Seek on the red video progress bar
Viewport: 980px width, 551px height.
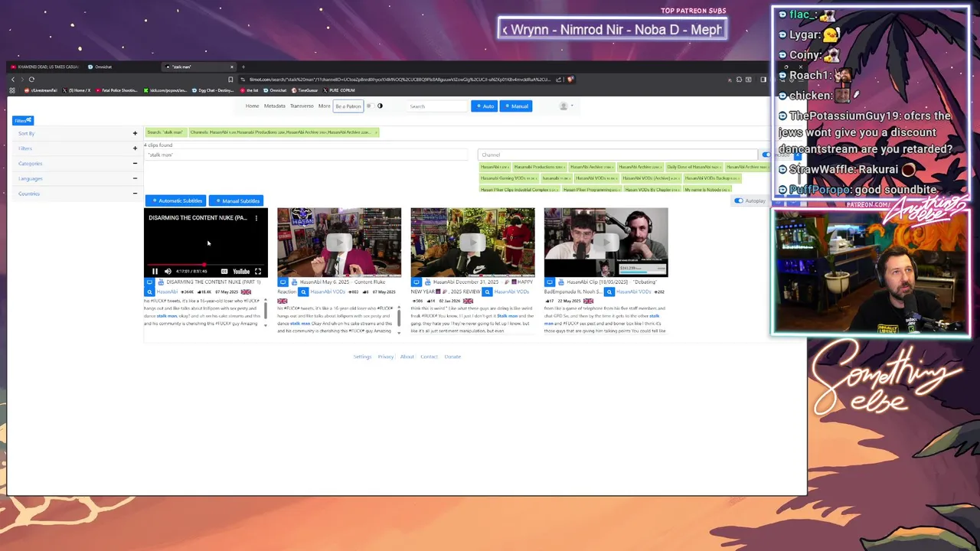pos(206,265)
